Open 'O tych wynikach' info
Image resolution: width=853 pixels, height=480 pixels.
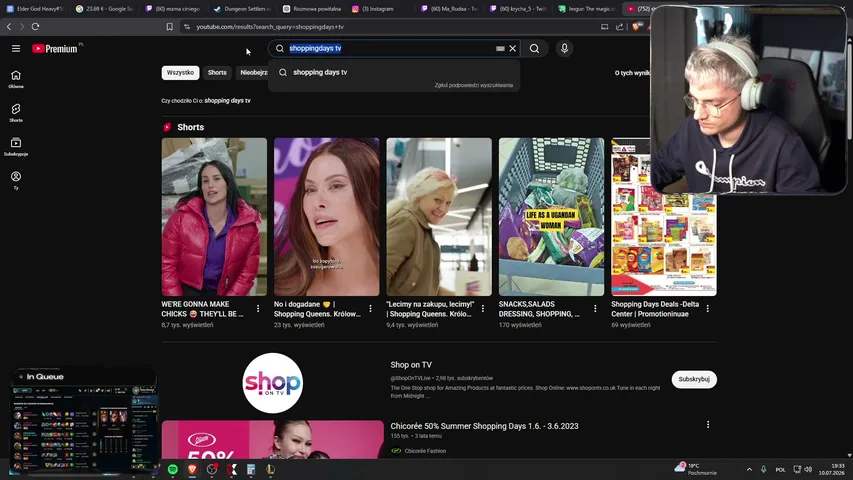click(x=632, y=73)
